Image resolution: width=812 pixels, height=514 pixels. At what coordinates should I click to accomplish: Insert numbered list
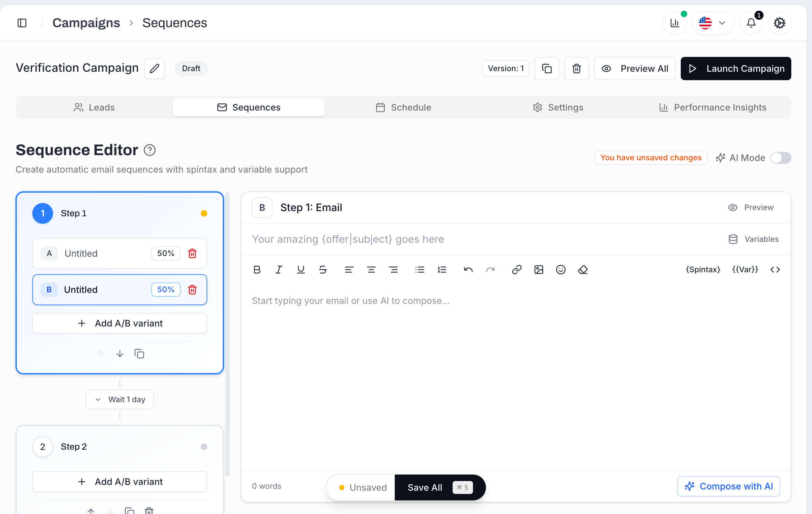(442, 270)
